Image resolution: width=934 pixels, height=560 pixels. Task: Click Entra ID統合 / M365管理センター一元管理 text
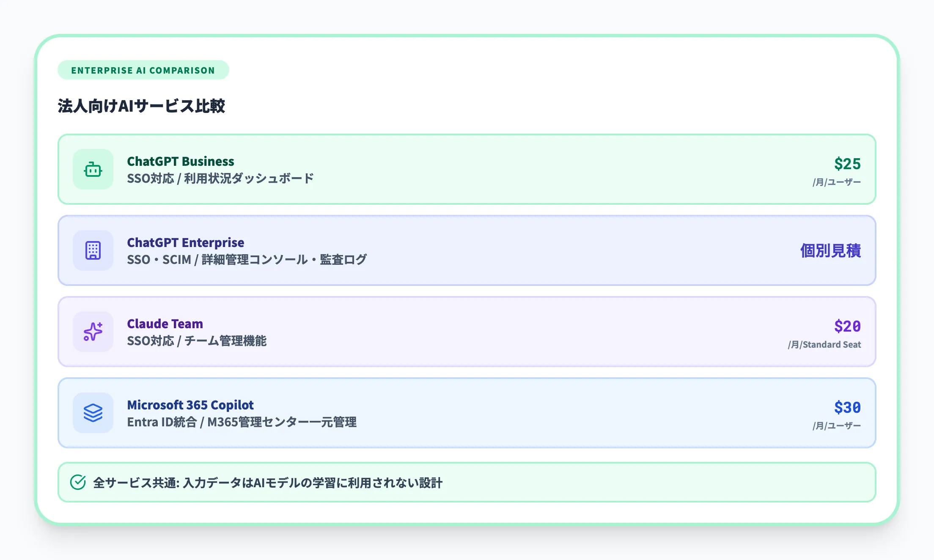tap(242, 422)
